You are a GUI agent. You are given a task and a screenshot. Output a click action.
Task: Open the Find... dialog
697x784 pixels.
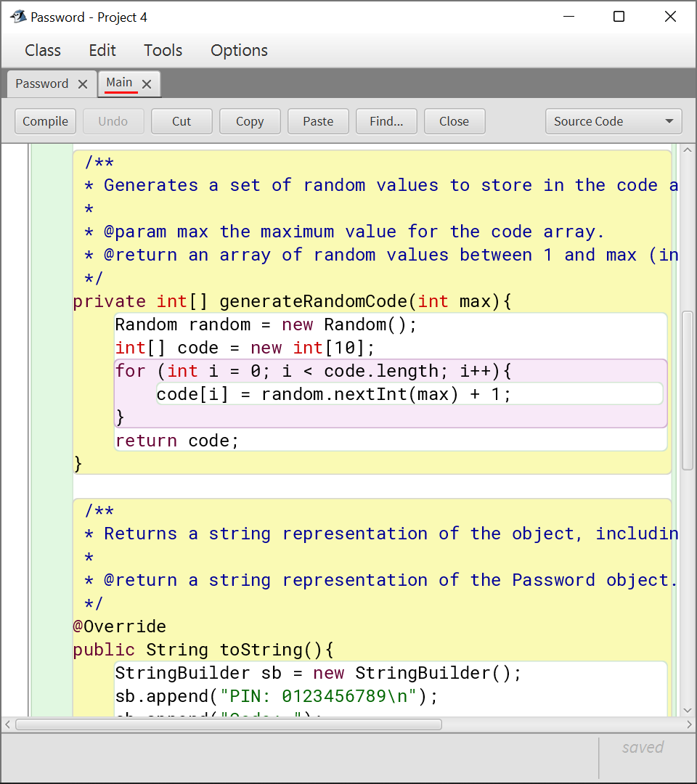click(386, 121)
